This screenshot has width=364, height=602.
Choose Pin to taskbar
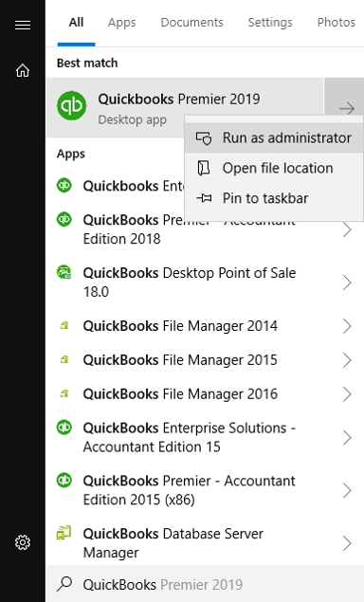(274, 198)
